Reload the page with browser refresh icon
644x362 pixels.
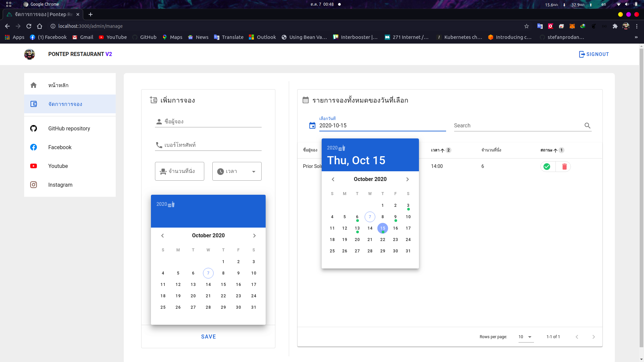coord(29,26)
